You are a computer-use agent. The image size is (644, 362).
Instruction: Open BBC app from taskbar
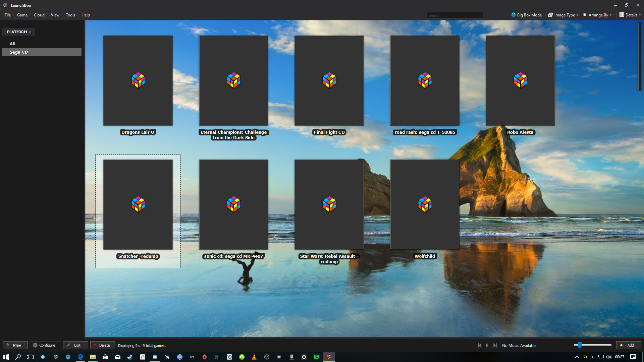(x=192, y=357)
